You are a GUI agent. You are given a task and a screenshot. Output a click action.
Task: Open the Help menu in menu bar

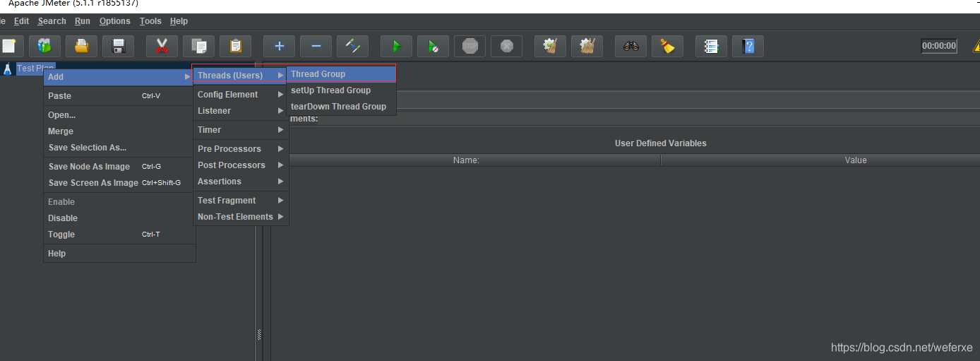point(179,21)
